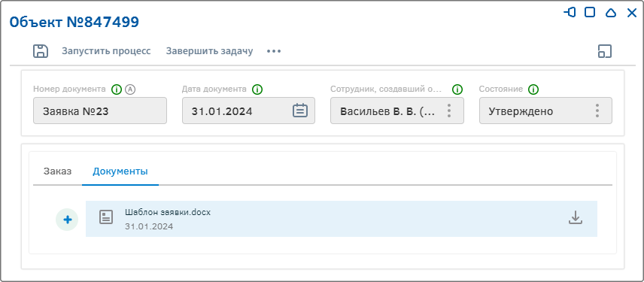Click the Заявка №23 document number field
The width and height of the screenshot is (644, 282).
[100, 111]
